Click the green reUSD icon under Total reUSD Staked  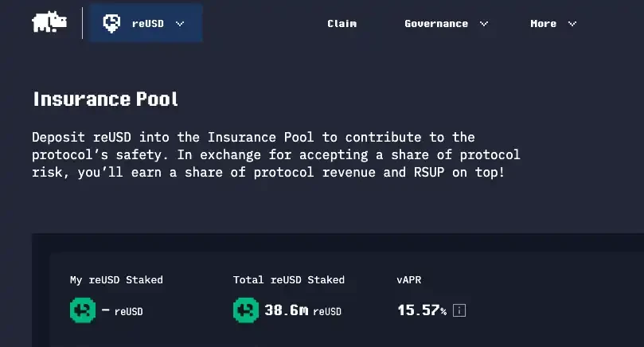click(246, 310)
